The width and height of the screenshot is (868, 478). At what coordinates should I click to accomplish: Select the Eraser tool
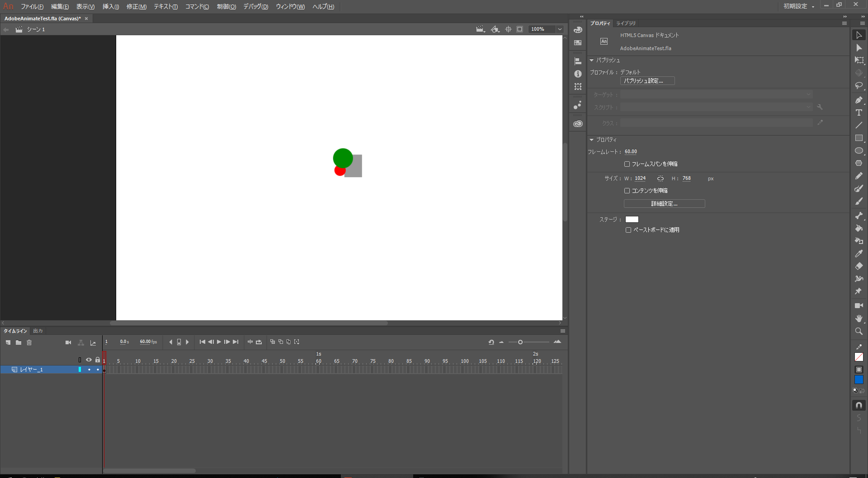[859, 266]
